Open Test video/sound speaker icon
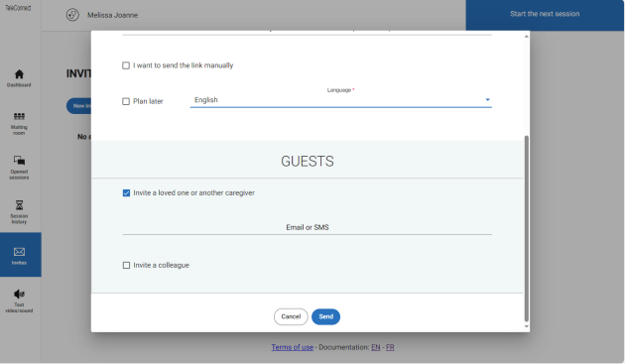 pyautogui.click(x=19, y=295)
